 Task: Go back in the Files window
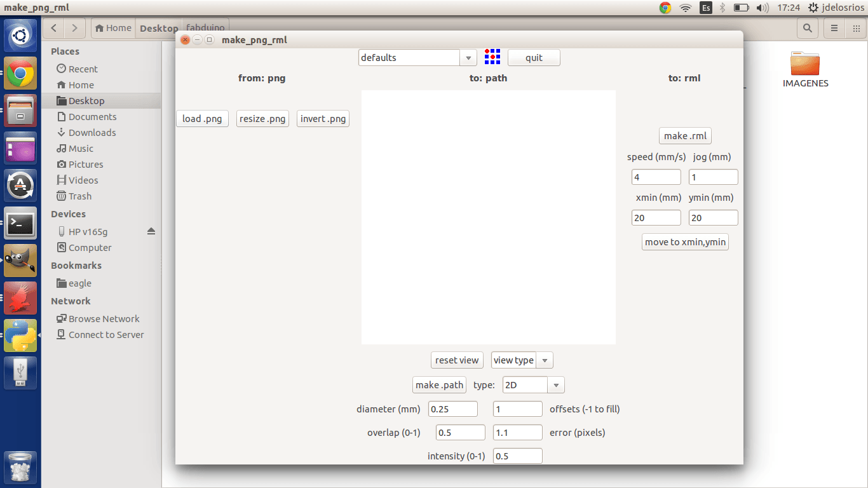(x=54, y=28)
